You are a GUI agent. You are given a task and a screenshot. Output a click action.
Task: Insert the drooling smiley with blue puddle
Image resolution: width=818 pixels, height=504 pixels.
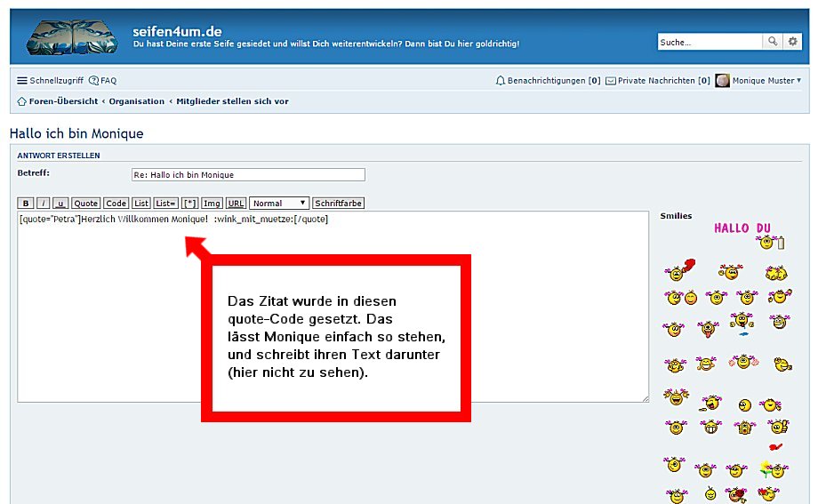pyautogui.click(x=742, y=324)
